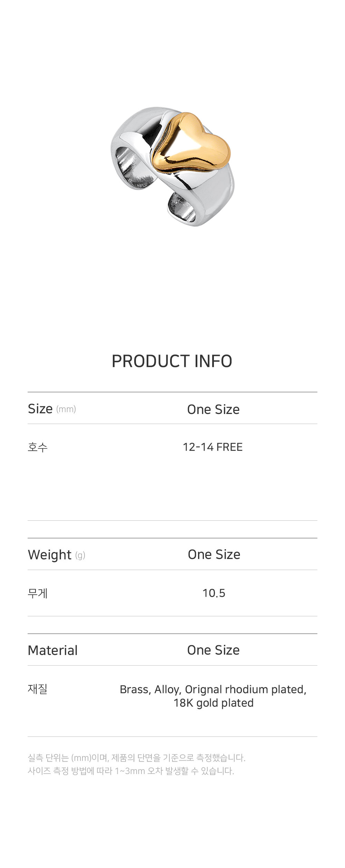The height and width of the screenshot is (868, 345).
Task: Select the 호수 row label
Action: click(x=37, y=447)
